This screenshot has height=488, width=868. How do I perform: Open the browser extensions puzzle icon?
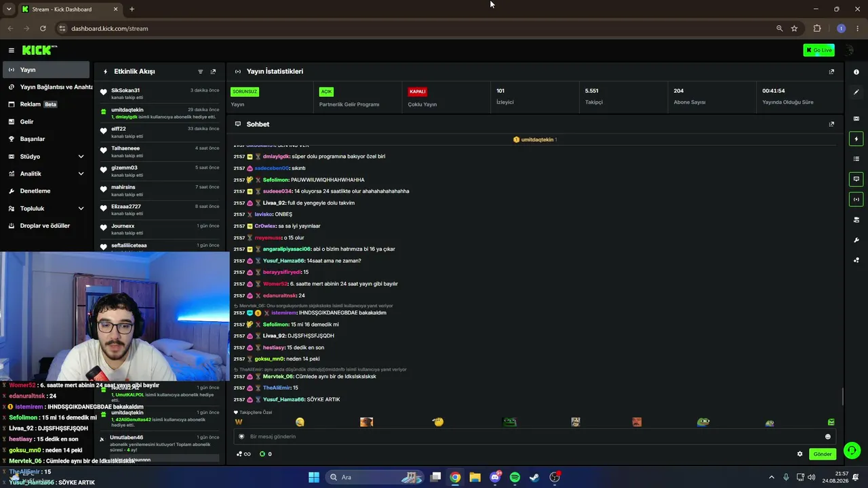coord(817,28)
